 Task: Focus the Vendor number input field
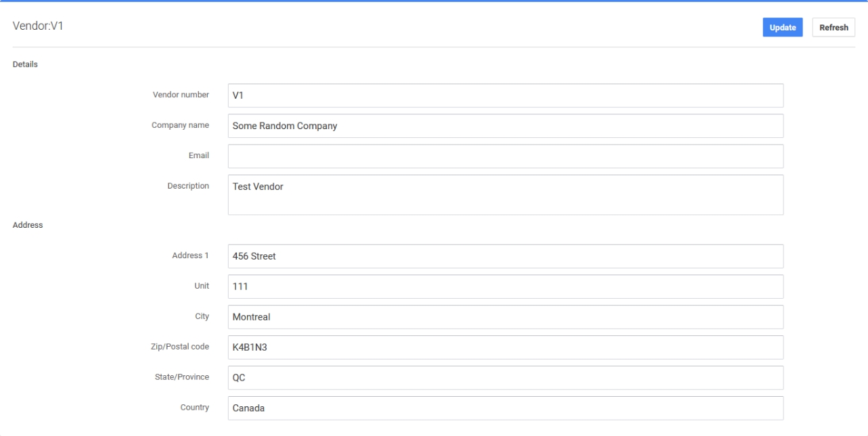505,95
